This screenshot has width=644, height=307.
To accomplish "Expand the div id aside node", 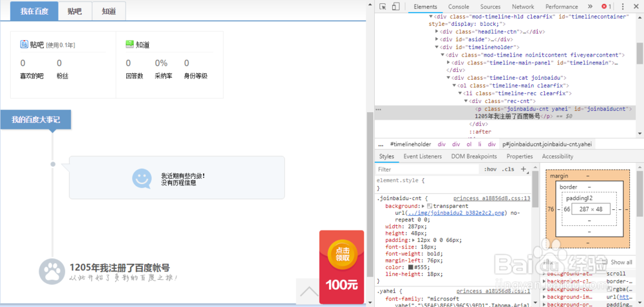I will [x=437, y=39].
